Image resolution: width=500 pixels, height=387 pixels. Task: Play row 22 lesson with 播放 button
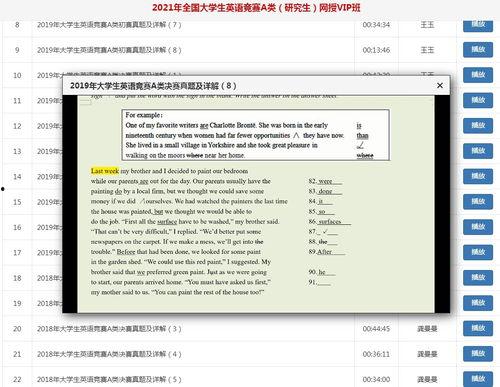tap(478, 379)
